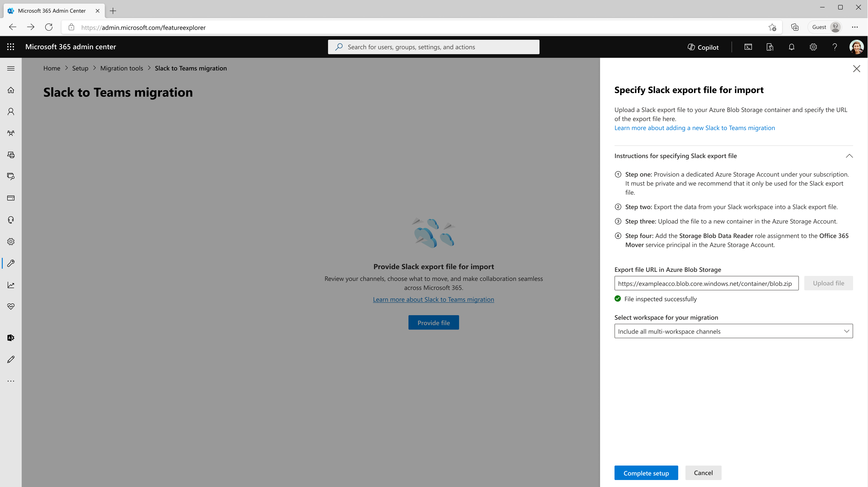The height and width of the screenshot is (487, 868).
Task: Open the Users section in the sidebar
Action: click(x=10, y=112)
